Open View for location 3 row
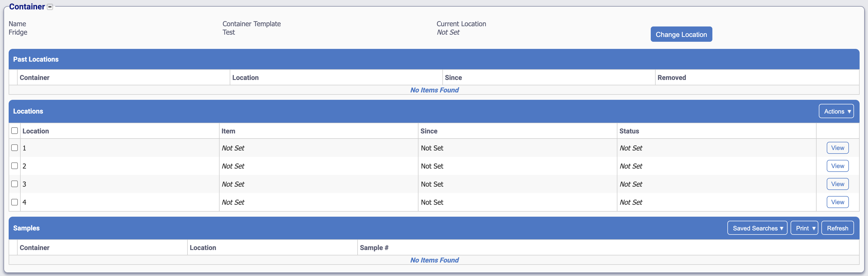Image resolution: width=868 pixels, height=276 pixels. click(x=837, y=184)
